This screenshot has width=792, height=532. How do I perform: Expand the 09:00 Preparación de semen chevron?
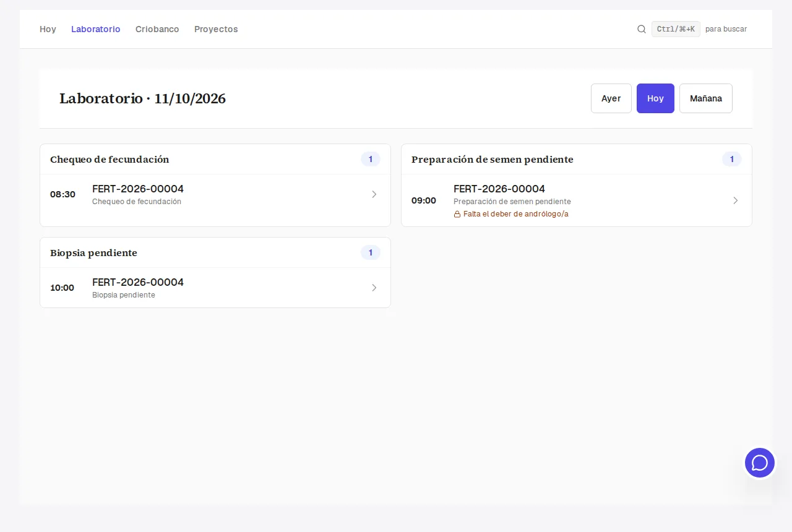tap(735, 200)
